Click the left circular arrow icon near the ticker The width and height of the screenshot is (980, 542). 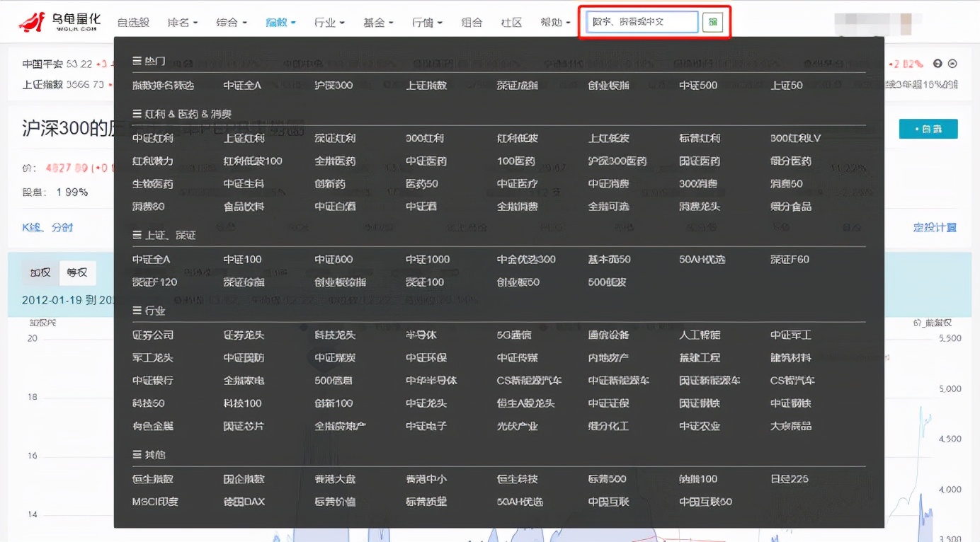click(x=936, y=64)
